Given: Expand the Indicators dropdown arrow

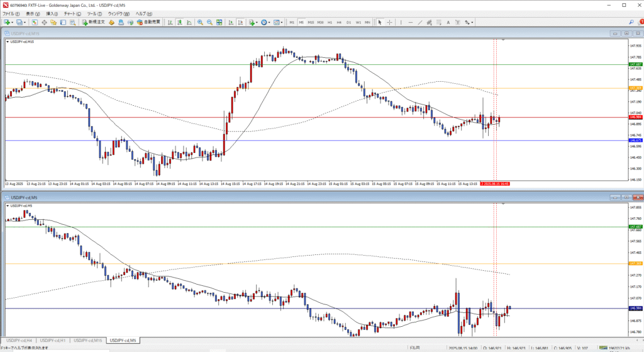Looking at the screenshot, I should [x=257, y=23].
